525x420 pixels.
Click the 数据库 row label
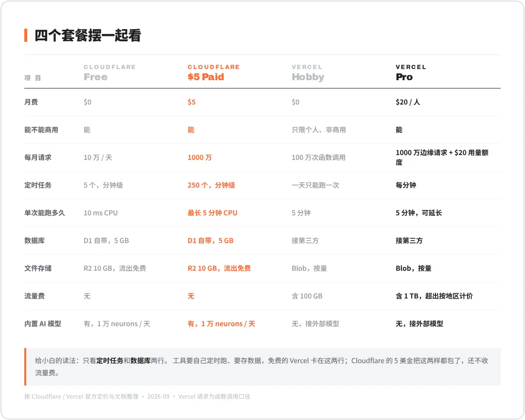[35, 241]
